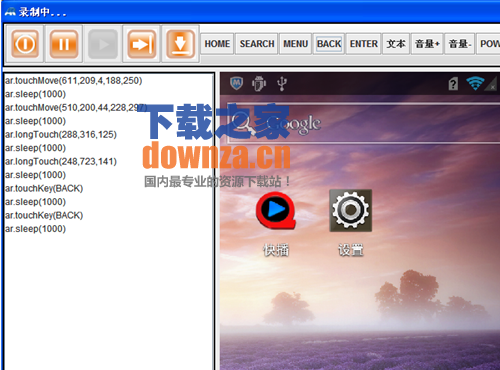Click the partially visible POW power button
Screen dimensions: 500x370
tap(488, 44)
